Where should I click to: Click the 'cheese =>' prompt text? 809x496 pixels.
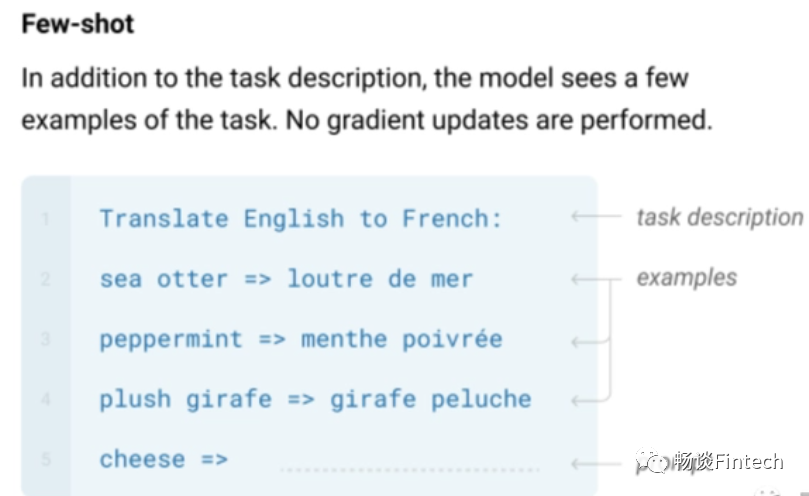tap(163, 459)
